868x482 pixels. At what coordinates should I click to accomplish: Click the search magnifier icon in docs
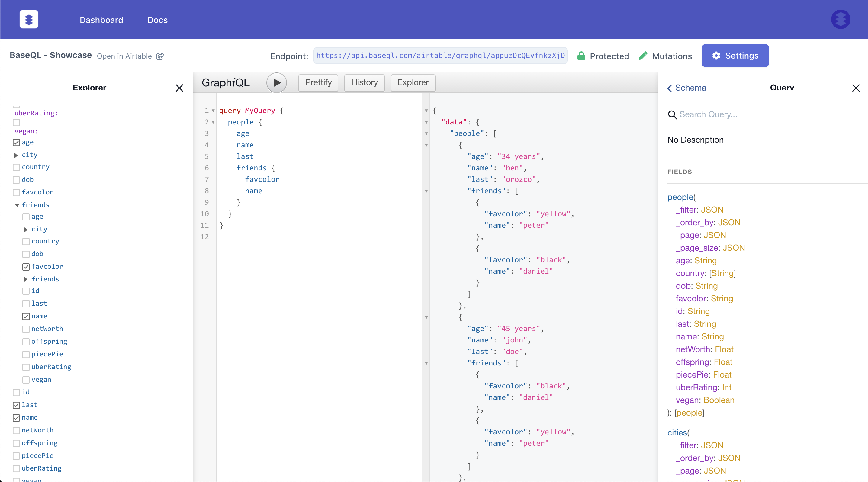coord(672,115)
